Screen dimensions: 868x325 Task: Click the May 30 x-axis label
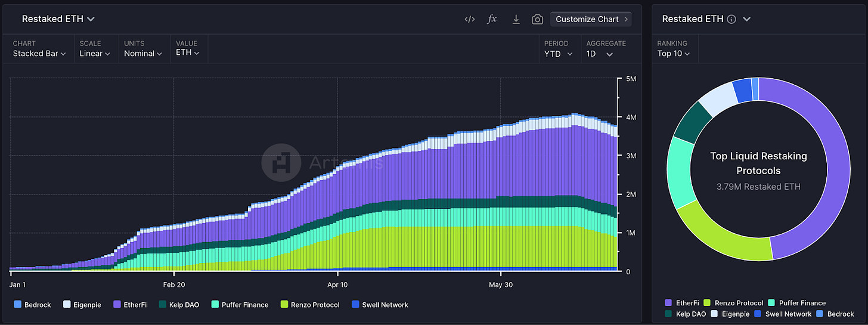pyautogui.click(x=501, y=285)
